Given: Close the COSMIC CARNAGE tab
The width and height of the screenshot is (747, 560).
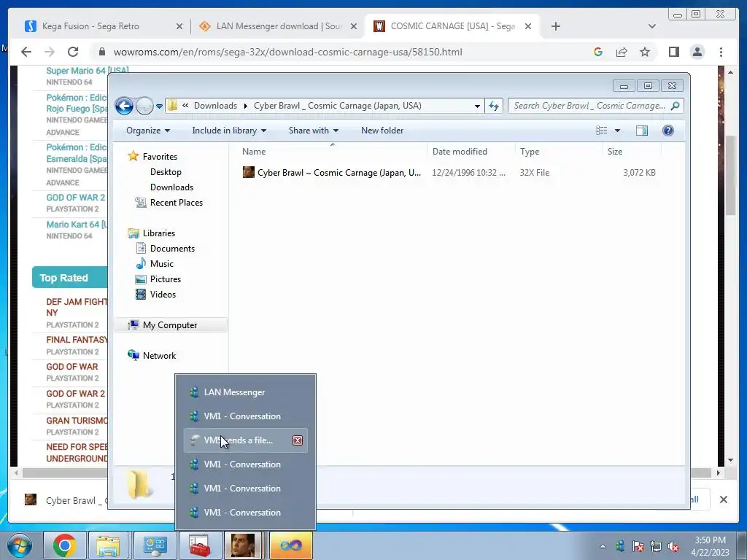Looking at the screenshot, I should [528, 27].
